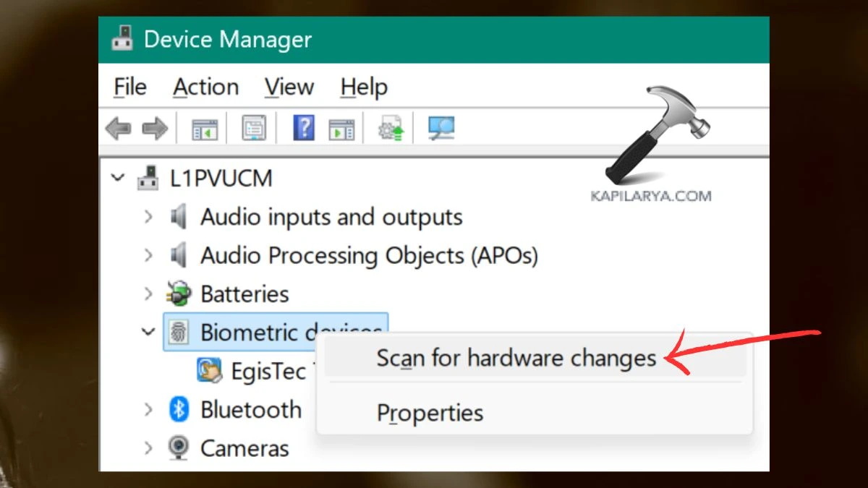Open the File menu
Image resolution: width=868 pixels, height=488 pixels.
click(x=130, y=87)
